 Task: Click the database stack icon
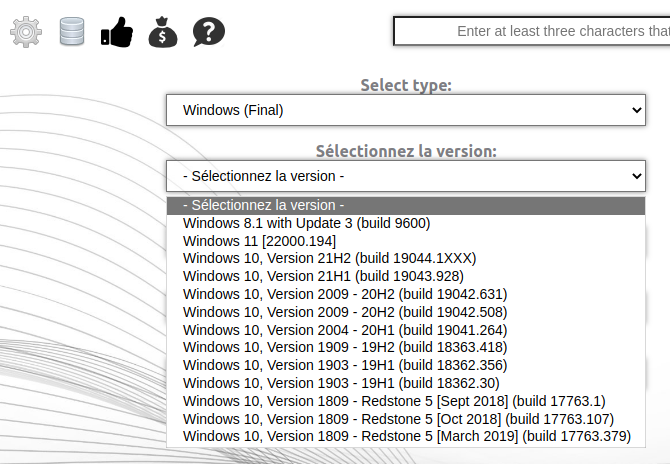tap(72, 32)
